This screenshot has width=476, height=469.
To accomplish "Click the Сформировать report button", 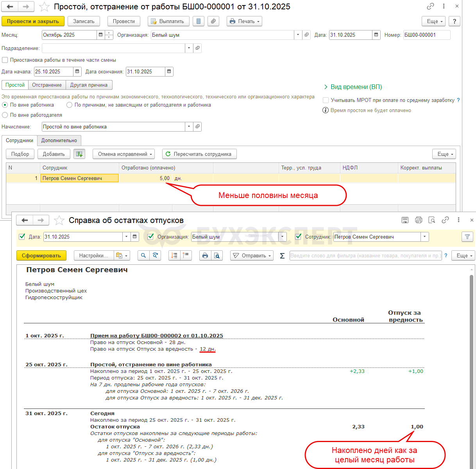I will pos(41,256).
